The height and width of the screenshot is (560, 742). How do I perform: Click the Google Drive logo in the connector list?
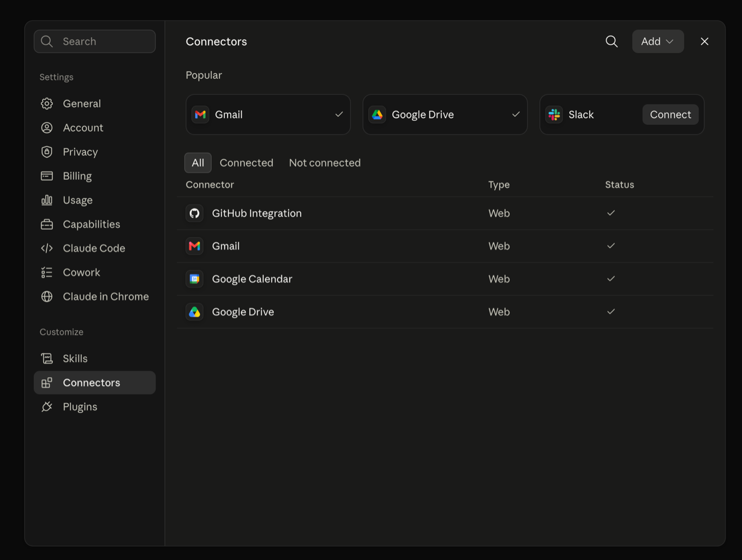[194, 312]
